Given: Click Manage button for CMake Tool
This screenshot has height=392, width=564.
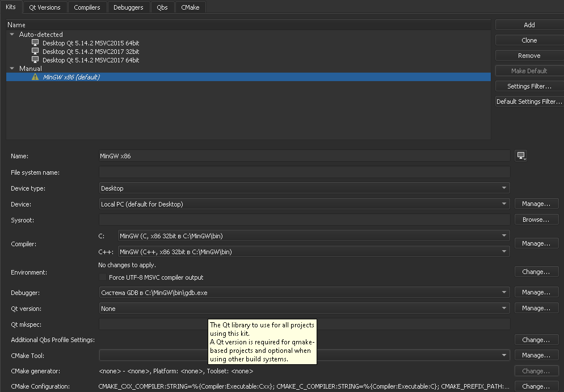Looking at the screenshot, I should [x=536, y=355].
